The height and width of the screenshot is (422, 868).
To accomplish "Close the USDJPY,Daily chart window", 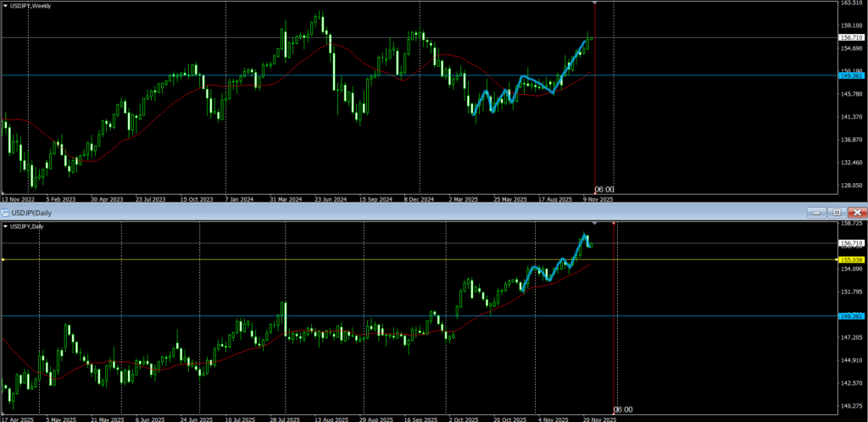I will coord(857,212).
